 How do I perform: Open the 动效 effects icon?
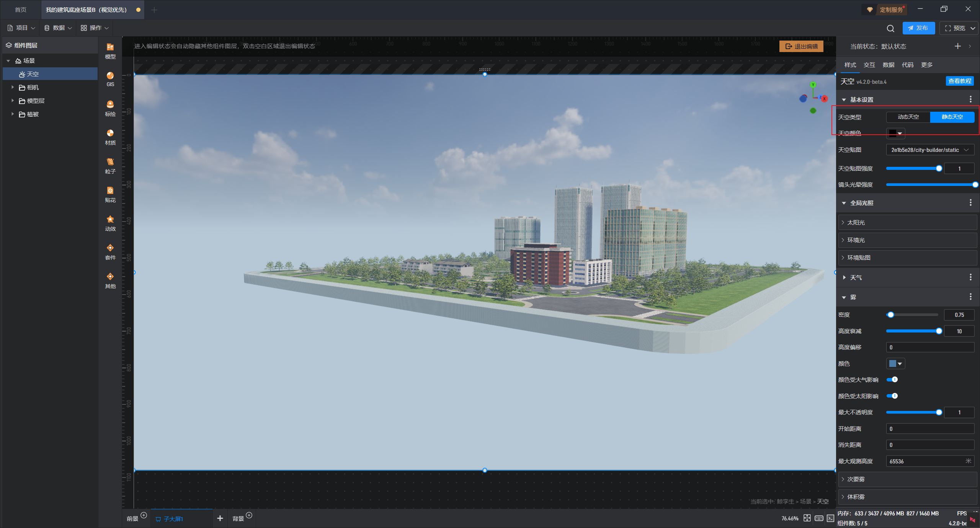point(110,223)
